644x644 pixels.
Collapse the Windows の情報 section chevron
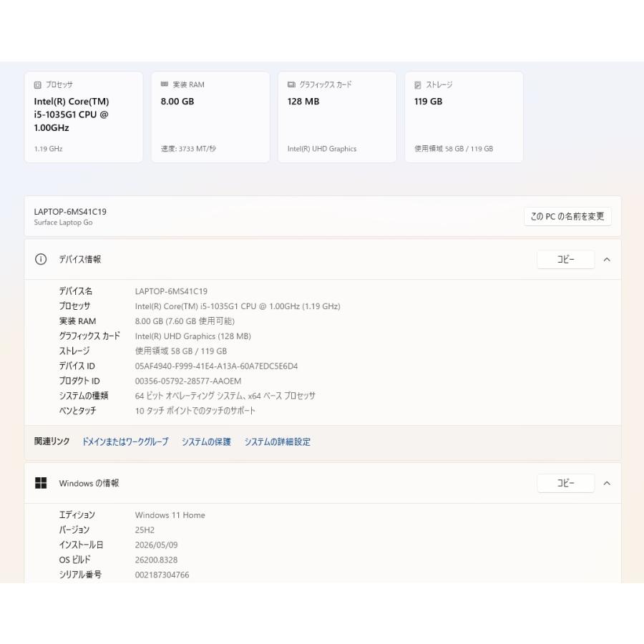(607, 484)
